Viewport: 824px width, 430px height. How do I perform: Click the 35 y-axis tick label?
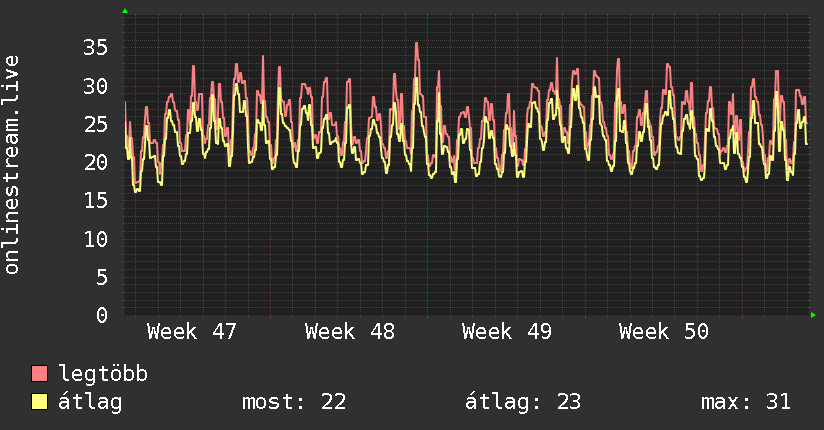tap(95, 47)
